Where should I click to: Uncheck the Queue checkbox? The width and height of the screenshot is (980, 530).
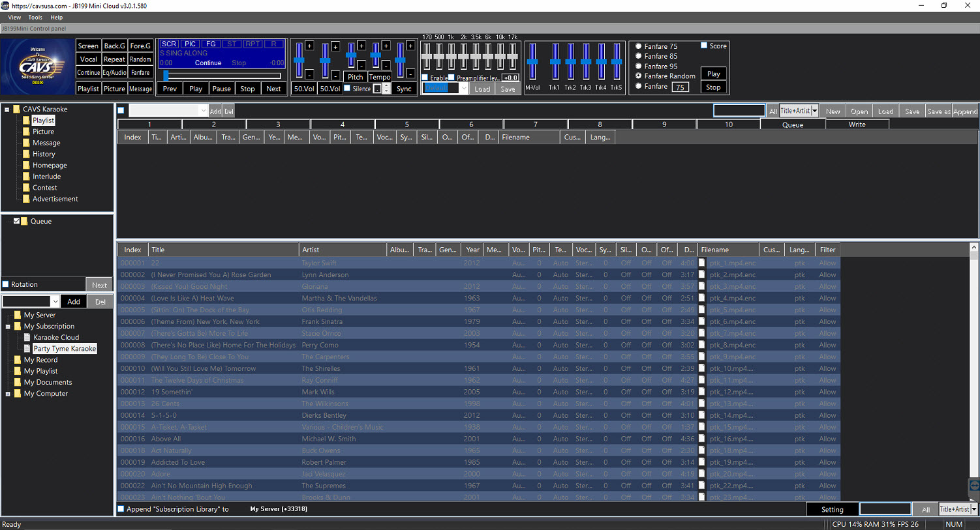pos(17,221)
